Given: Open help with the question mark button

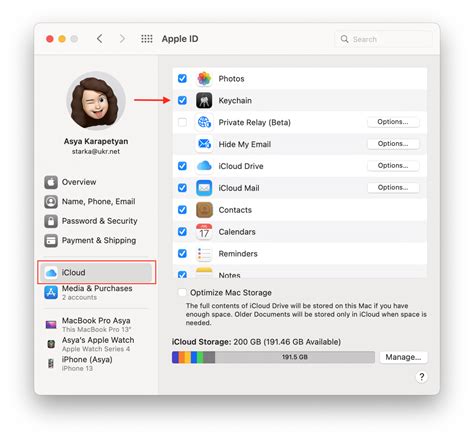Looking at the screenshot, I should 421,377.
